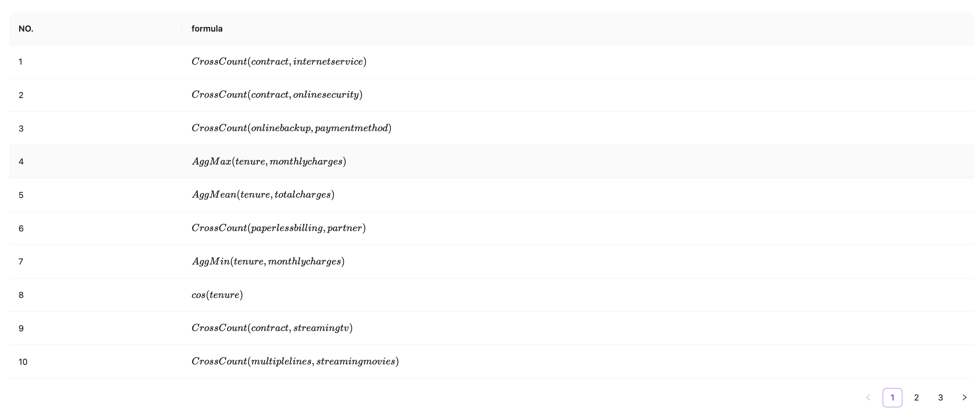Click row number 10 cell
This screenshot has height=411, width=980.
pos(23,362)
